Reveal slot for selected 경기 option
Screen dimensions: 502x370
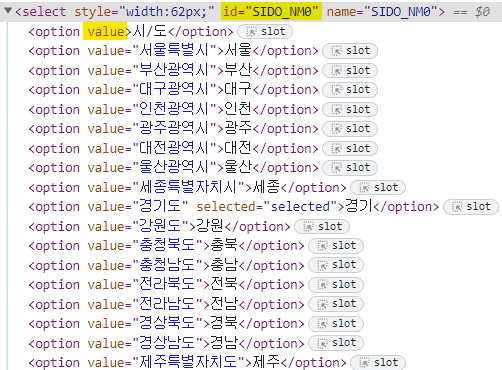[471, 207]
